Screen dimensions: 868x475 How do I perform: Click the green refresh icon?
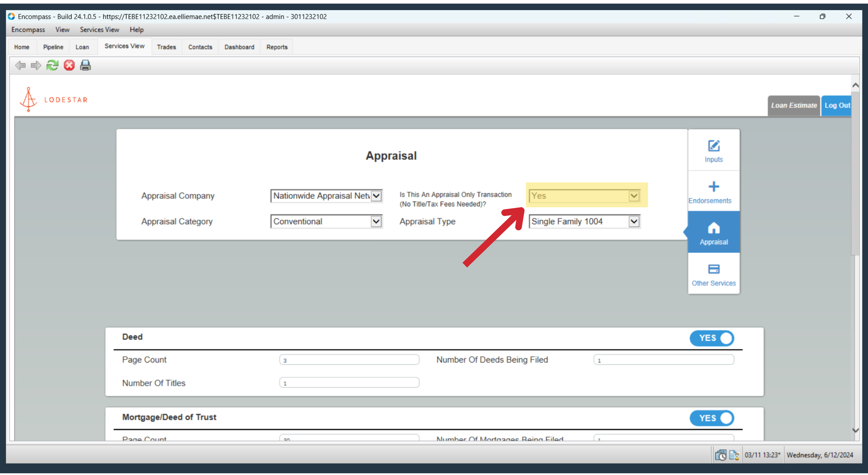(52, 65)
